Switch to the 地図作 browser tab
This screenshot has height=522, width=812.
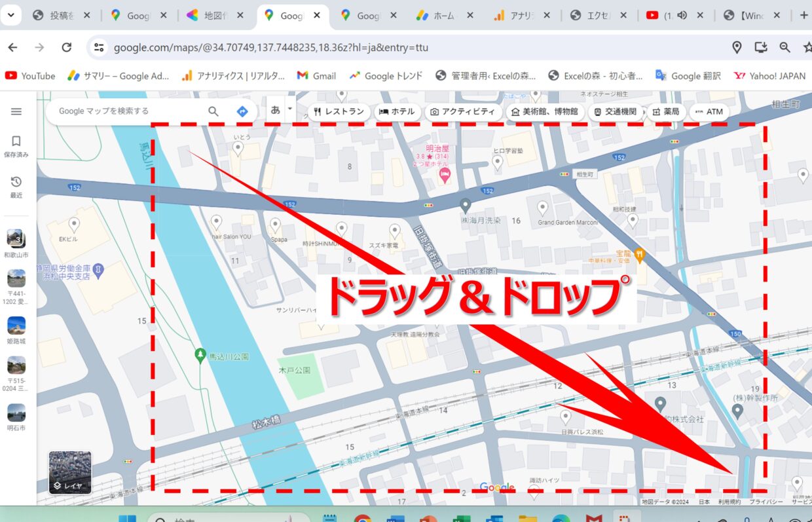(215, 16)
